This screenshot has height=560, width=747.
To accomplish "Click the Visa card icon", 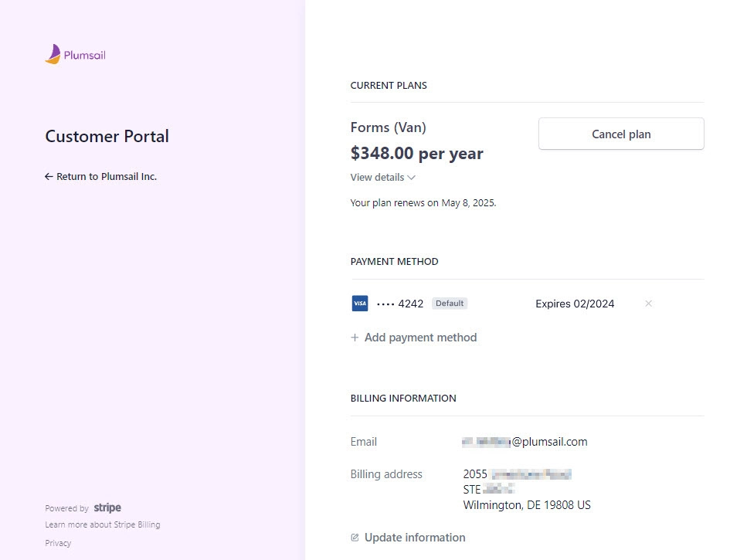I will tap(360, 304).
